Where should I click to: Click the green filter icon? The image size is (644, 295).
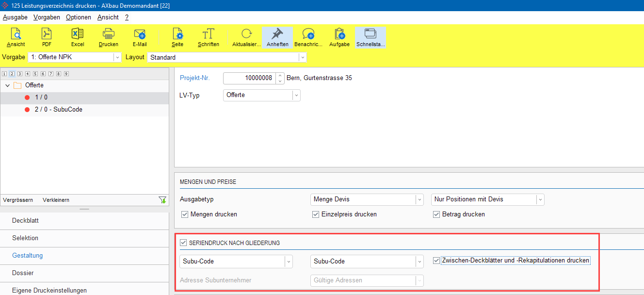(x=162, y=200)
